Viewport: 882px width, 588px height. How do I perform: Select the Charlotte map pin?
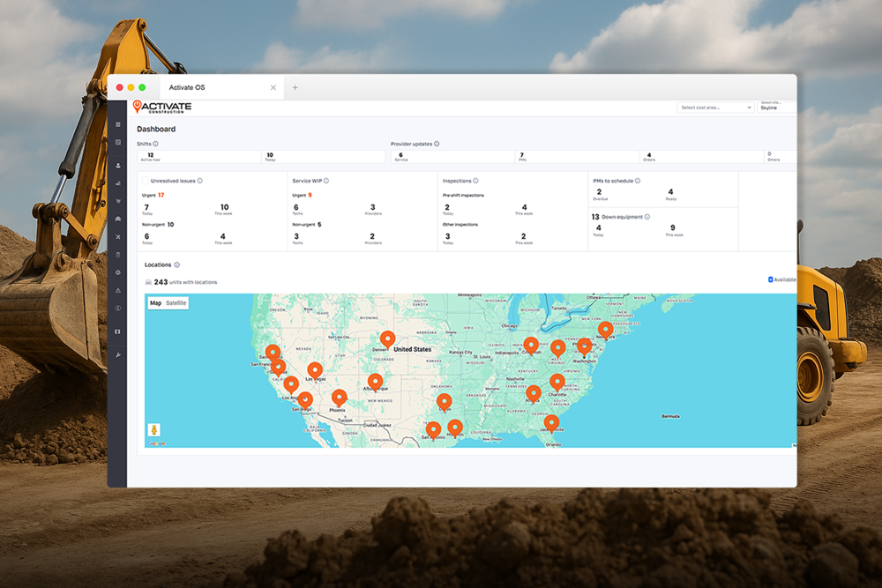[557, 383]
